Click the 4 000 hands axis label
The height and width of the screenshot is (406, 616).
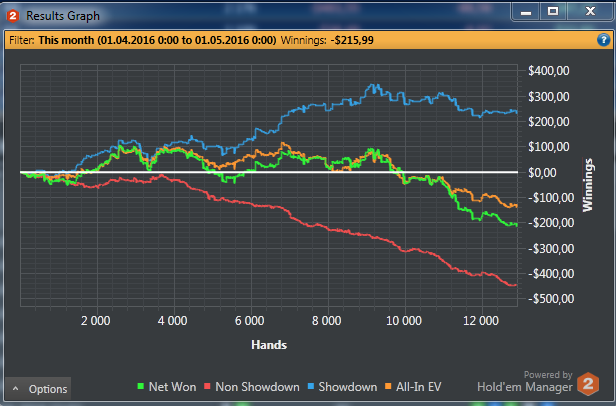(172, 321)
